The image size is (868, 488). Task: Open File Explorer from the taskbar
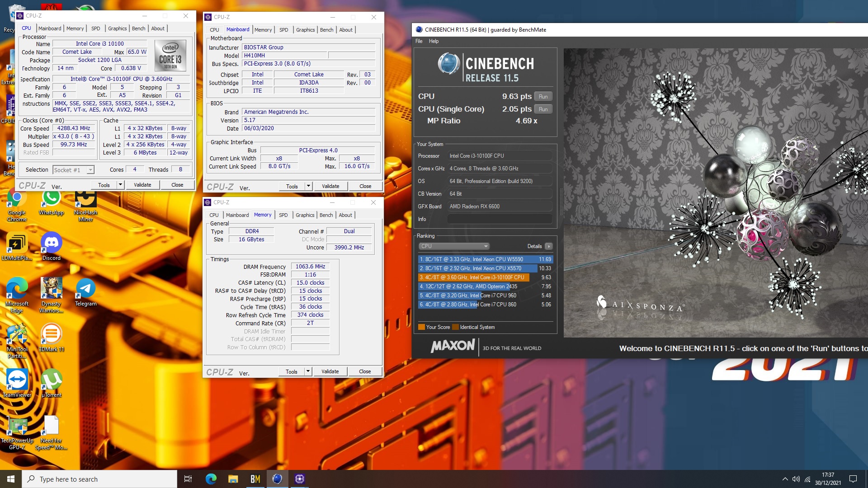(x=233, y=479)
